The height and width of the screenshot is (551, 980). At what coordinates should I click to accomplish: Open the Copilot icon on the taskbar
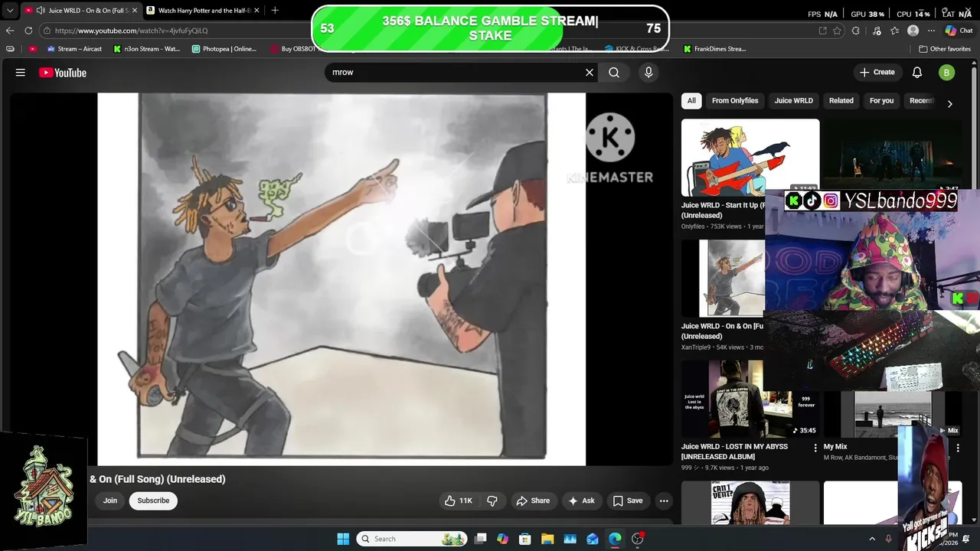(x=502, y=539)
